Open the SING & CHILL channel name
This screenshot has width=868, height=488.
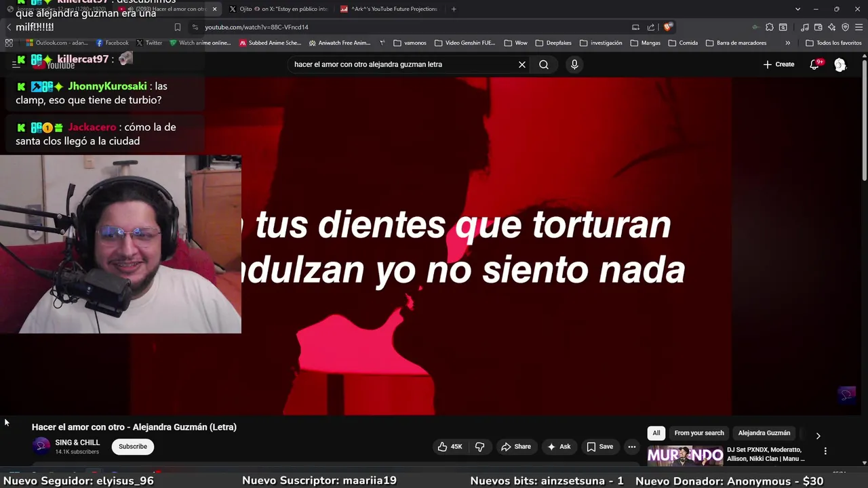tap(77, 443)
